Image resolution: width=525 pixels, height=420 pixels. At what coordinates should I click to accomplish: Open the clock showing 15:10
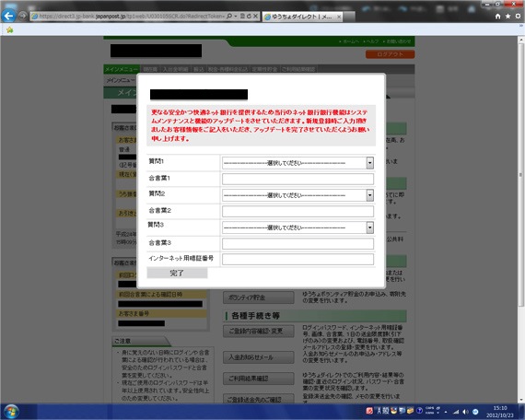[x=500, y=412]
